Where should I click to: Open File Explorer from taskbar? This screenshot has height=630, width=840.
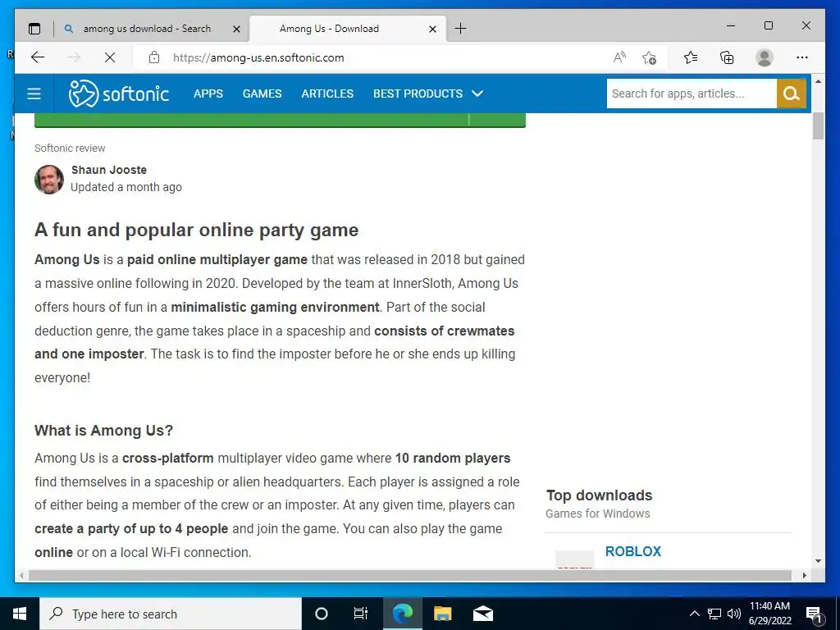[x=442, y=614]
